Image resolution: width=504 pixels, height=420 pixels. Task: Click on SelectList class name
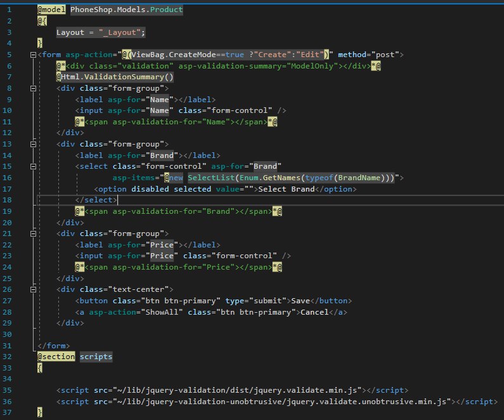(211, 178)
